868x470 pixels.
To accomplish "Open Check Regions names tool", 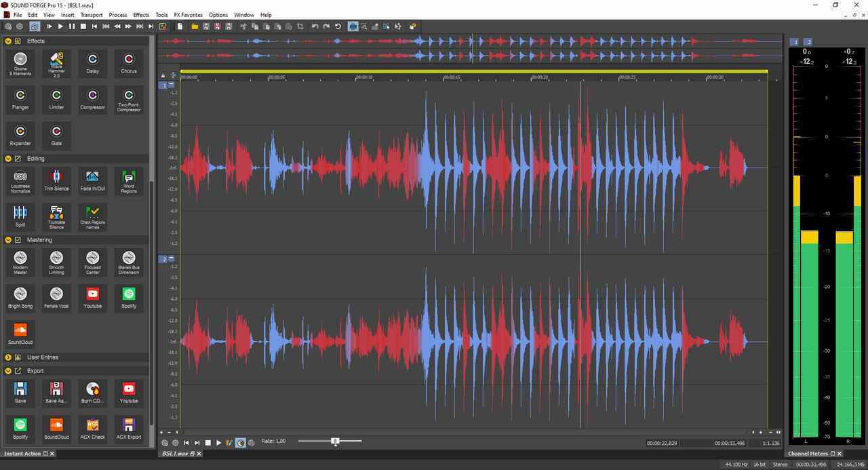I will pos(92,217).
